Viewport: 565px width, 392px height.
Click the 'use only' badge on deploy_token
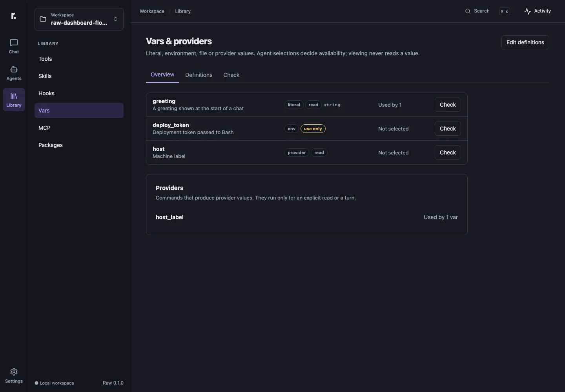click(313, 129)
